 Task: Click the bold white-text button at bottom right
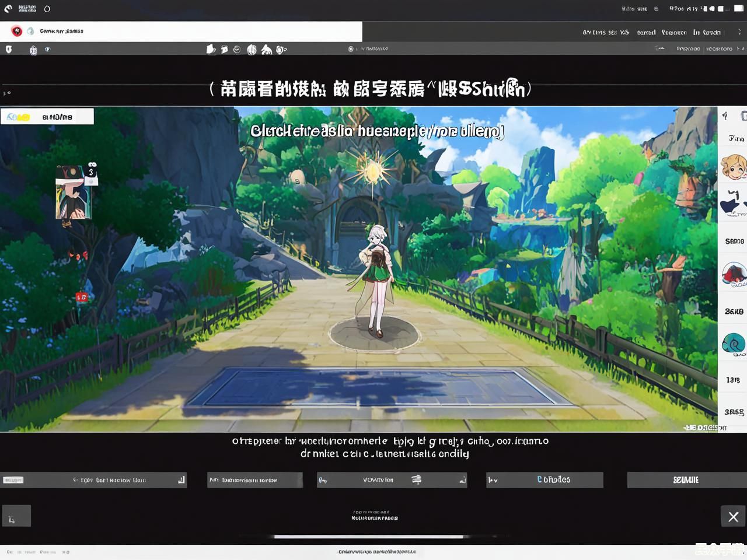pyautogui.click(x=686, y=480)
